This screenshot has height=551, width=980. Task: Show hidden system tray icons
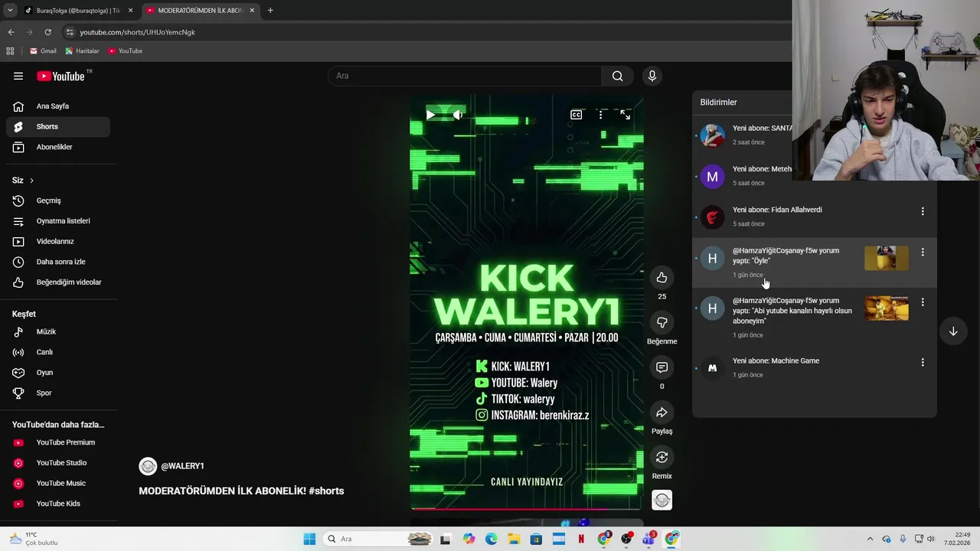[870, 539]
